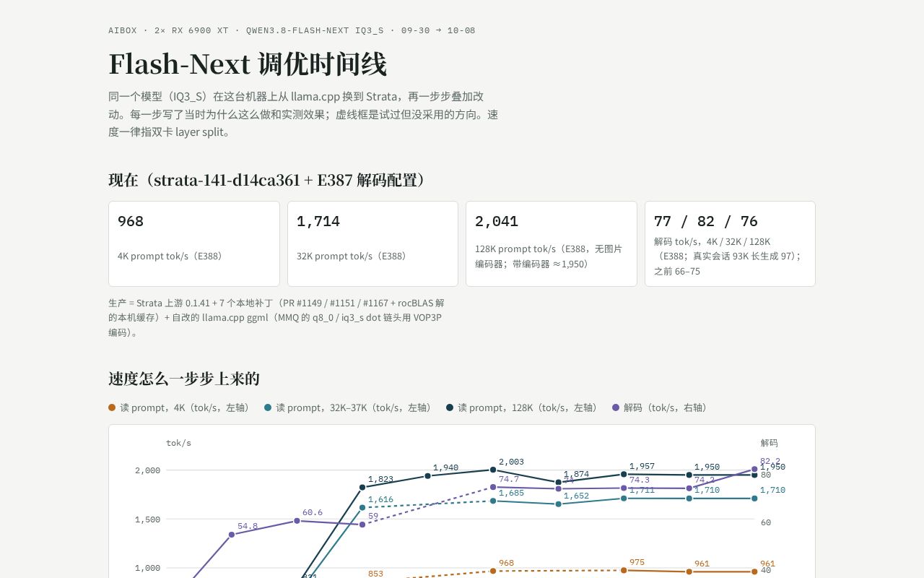Click the 1,616 teal data point
Image resolution: width=924 pixels, height=578 pixels.
point(362,507)
